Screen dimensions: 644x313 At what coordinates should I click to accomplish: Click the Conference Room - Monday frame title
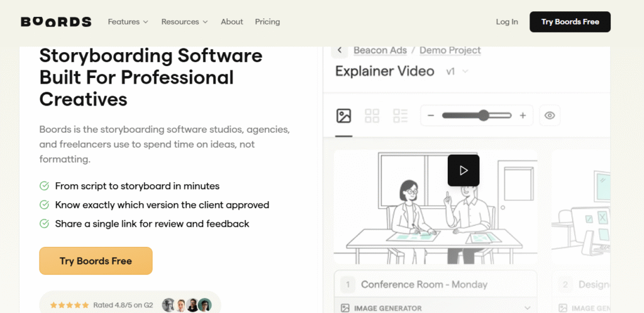coord(424,285)
